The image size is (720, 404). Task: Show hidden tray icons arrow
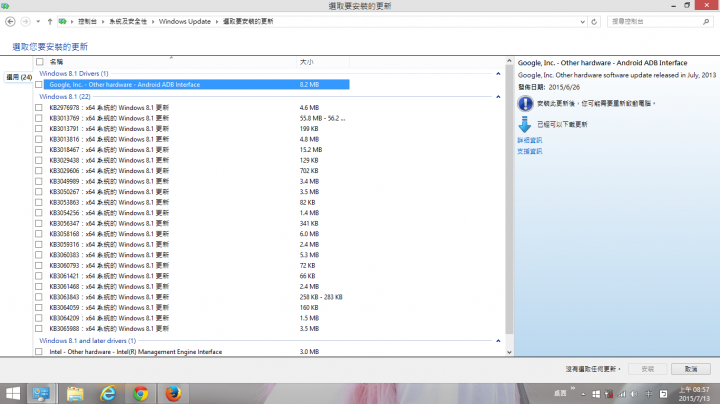click(x=583, y=394)
